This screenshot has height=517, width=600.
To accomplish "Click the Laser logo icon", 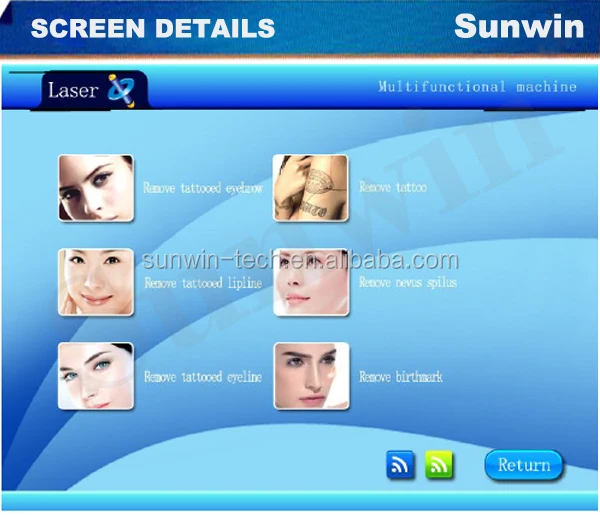I will click(x=121, y=90).
